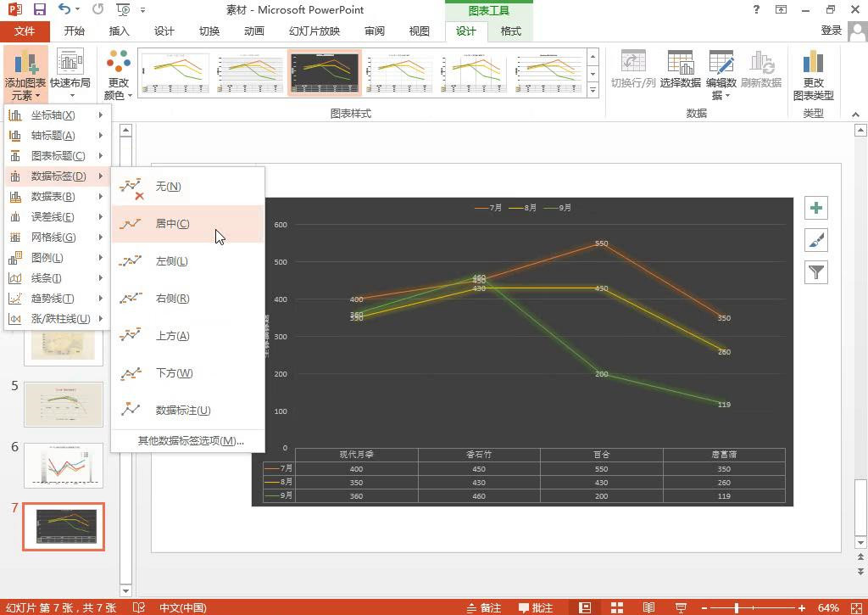Viewport: 868px width, 615px height.
Task: Choose 数据标注(U) option
Action: pyautogui.click(x=187, y=410)
